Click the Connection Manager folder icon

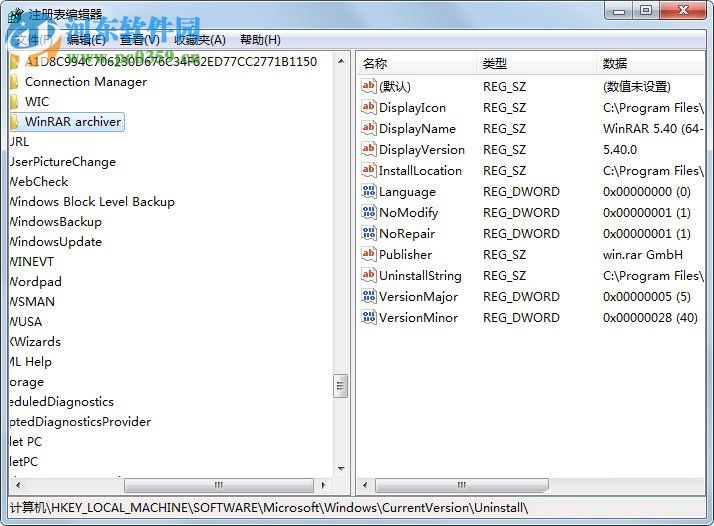(14, 82)
